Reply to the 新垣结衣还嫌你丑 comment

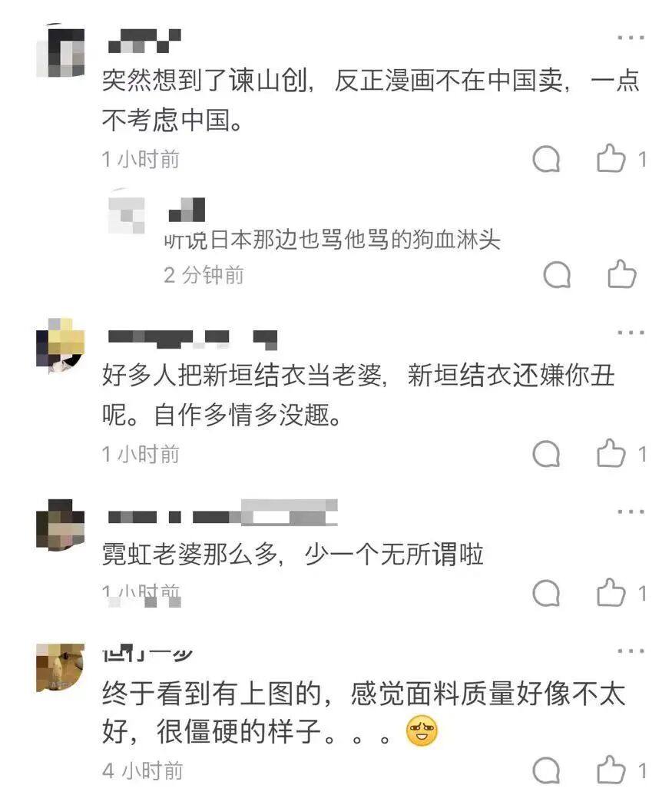click(546, 454)
